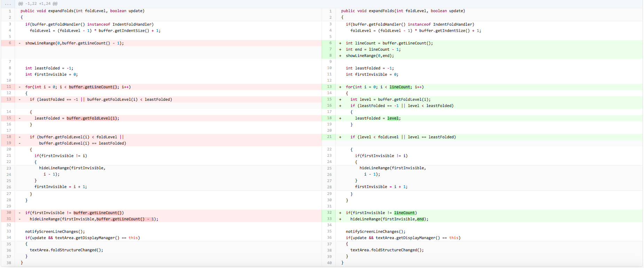The width and height of the screenshot is (644, 268).
Task: Select left-side line number 6 on removed showLineRange line
Action: pos(10,43)
